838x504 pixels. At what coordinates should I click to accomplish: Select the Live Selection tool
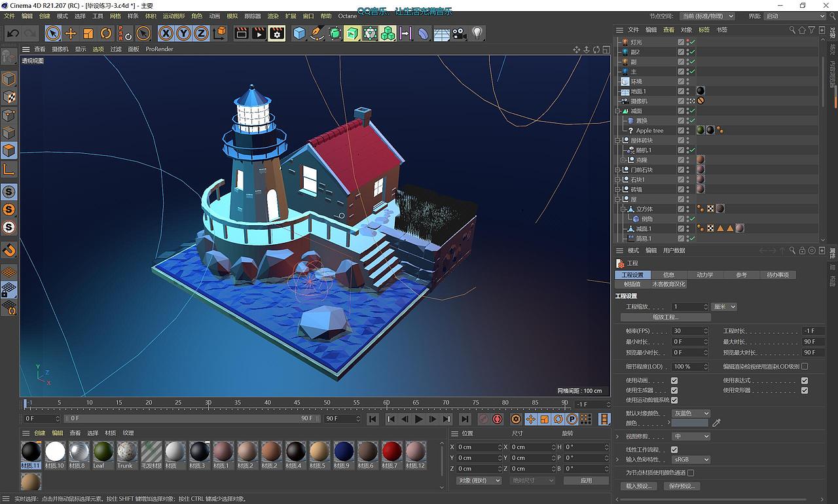click(x=53, y=33)
